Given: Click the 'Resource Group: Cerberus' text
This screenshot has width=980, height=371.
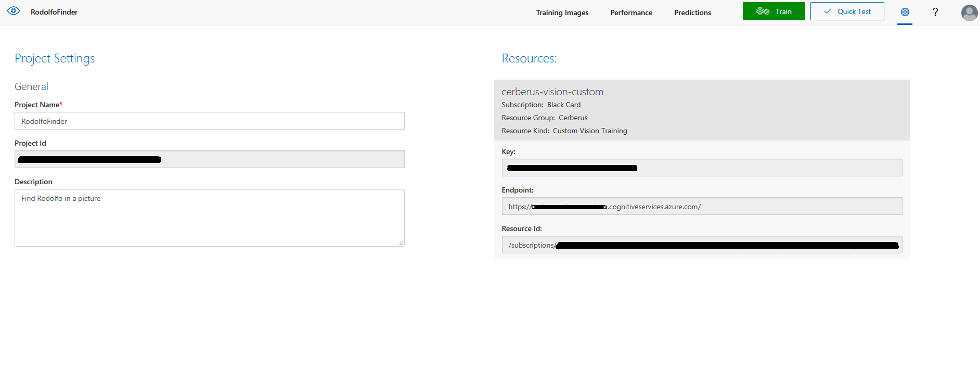Looking at the screenshot, I should (x=545, y=118).
